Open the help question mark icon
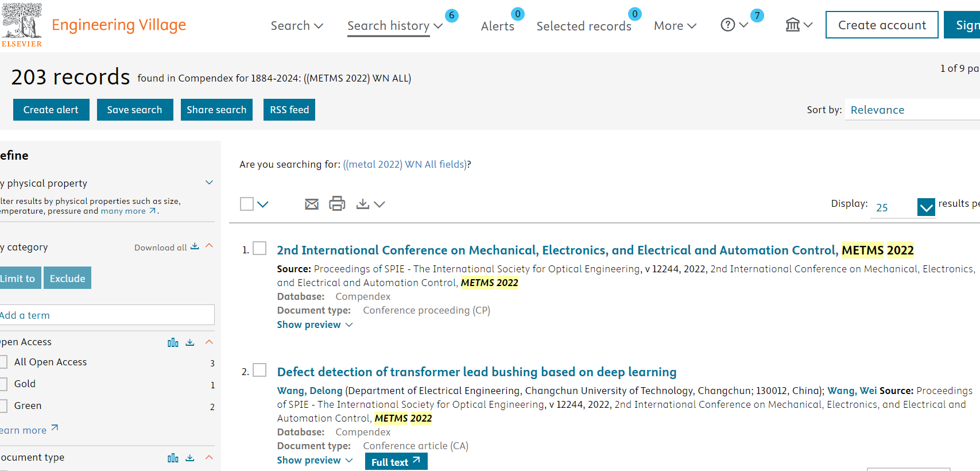The width and height of the screenshot is (980, 471). point(728,25)
